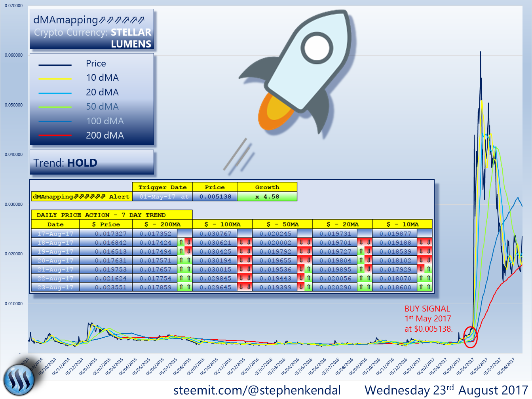Image resolution: width=532 pixels, height=399 pixels.
Task: Click the 100MA value 0.030767
Action: point(215,234)
